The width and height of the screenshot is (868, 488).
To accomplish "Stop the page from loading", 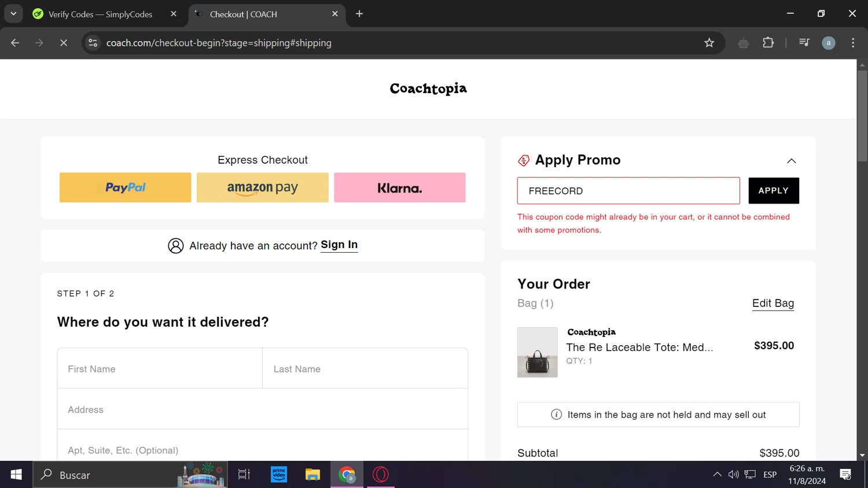I will [64, 43].
